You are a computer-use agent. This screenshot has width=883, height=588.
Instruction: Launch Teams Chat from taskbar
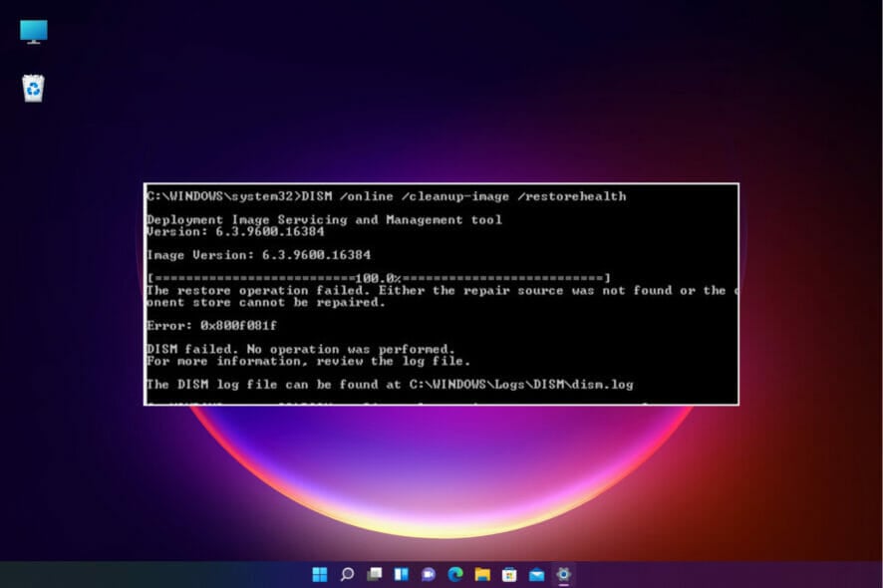click(x=428, y=574)
